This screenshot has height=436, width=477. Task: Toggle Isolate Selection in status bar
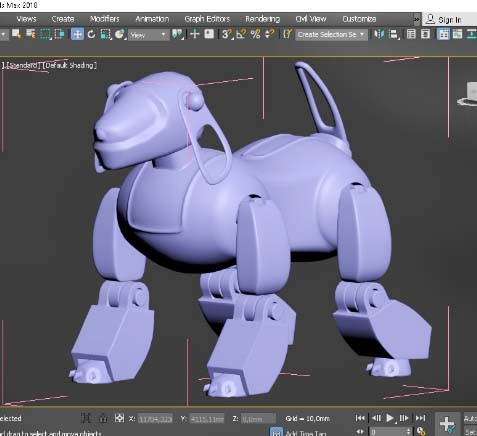pos(86,418)
